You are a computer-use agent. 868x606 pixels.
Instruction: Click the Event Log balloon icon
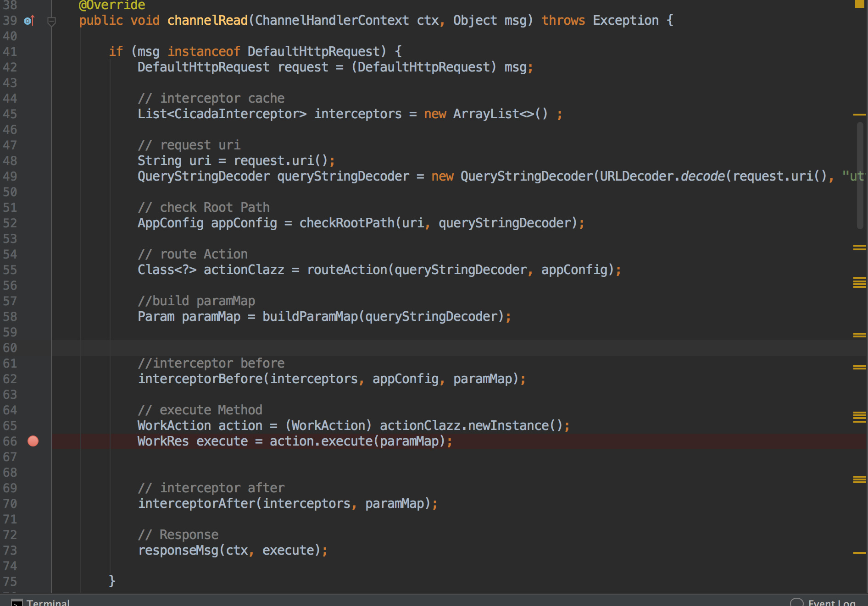[x=797, y=602]
